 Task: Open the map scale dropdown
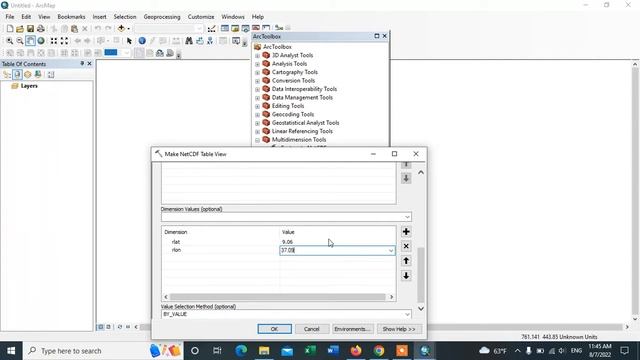coord(199,29)
